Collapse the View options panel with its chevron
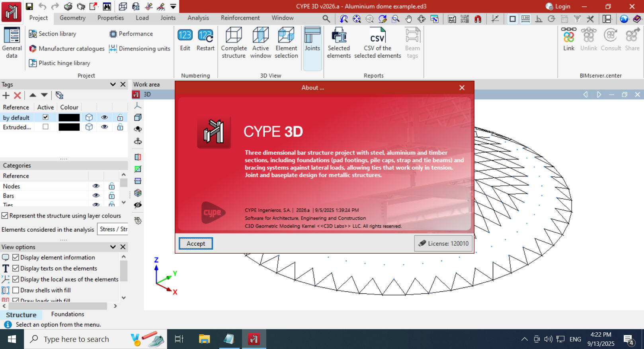Screen dimensions: 644x349 tap(113, 247)
